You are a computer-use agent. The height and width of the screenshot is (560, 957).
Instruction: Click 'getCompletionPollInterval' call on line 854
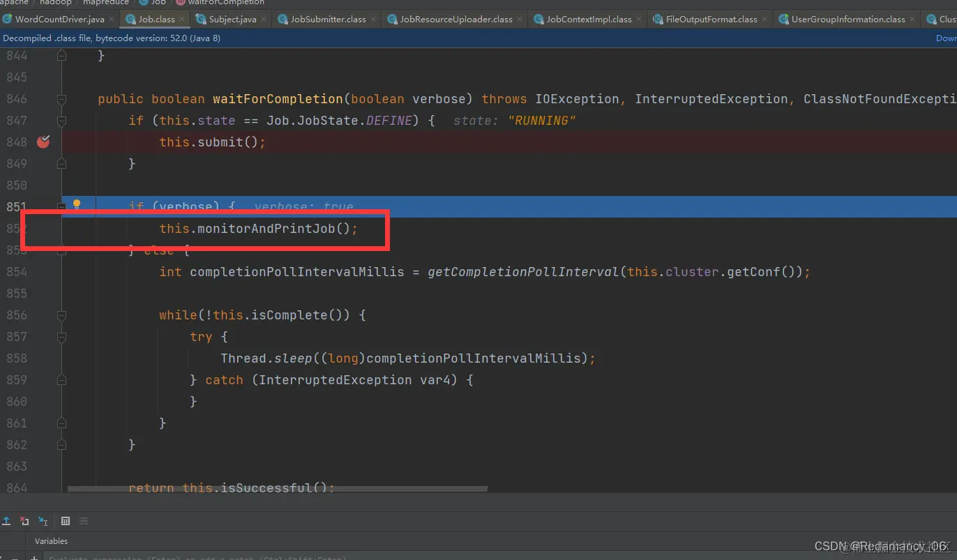point(523,272)
